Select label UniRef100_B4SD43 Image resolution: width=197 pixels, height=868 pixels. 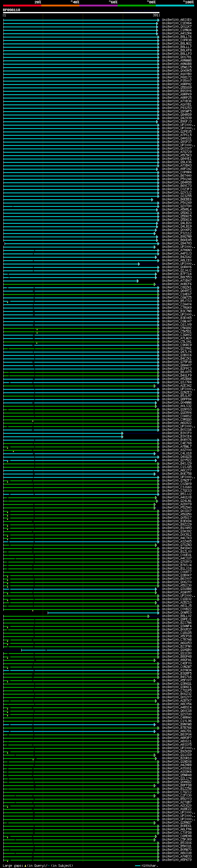click(x=177, y=549)
